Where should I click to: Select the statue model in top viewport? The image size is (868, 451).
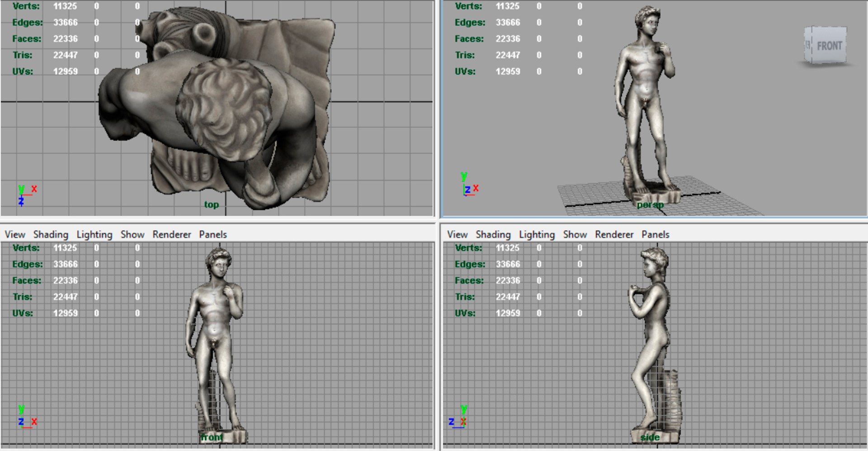coord(217,109)
